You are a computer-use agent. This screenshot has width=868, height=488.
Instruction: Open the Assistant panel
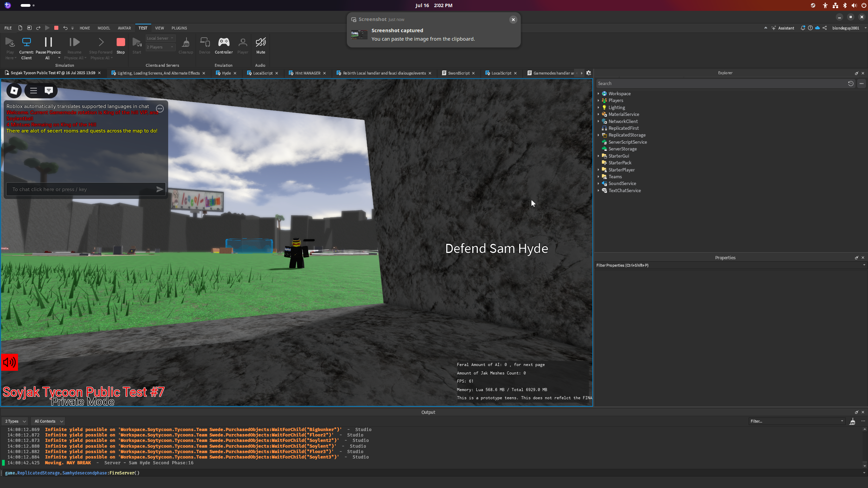[783, 28]
